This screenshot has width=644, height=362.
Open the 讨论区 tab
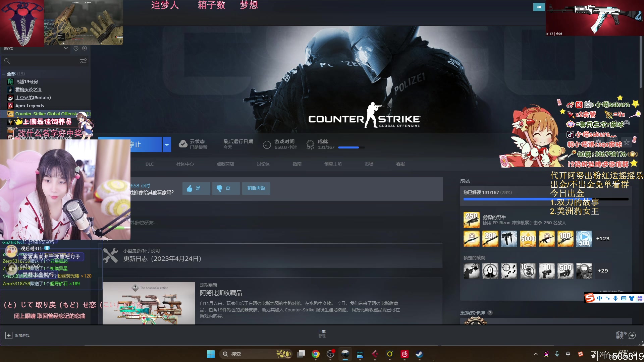(x=263, y=164)
